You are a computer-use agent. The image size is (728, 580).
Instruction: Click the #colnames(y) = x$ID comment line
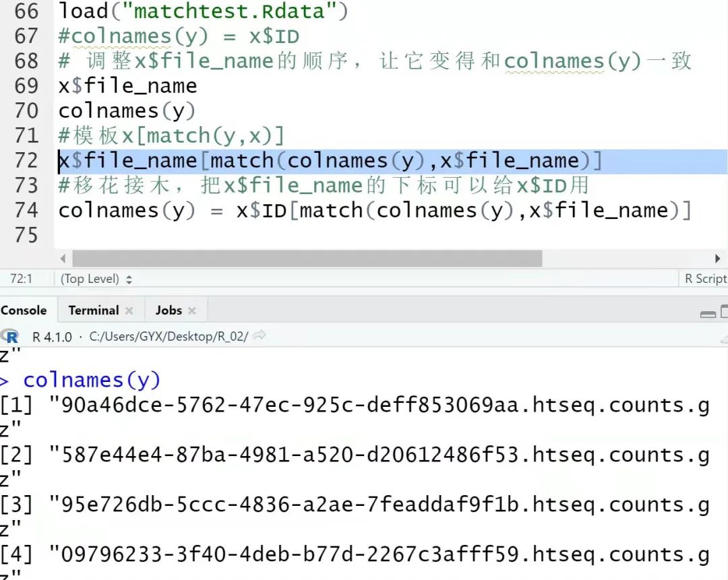[179, 36]
